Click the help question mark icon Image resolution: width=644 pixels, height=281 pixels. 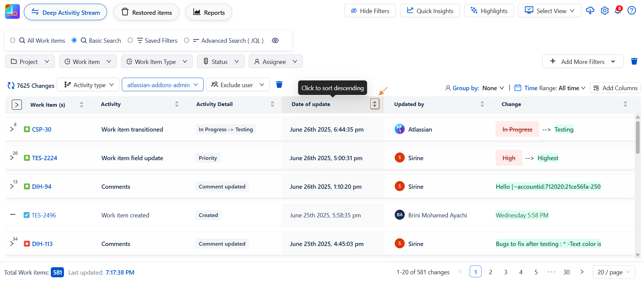click(632, 11)
